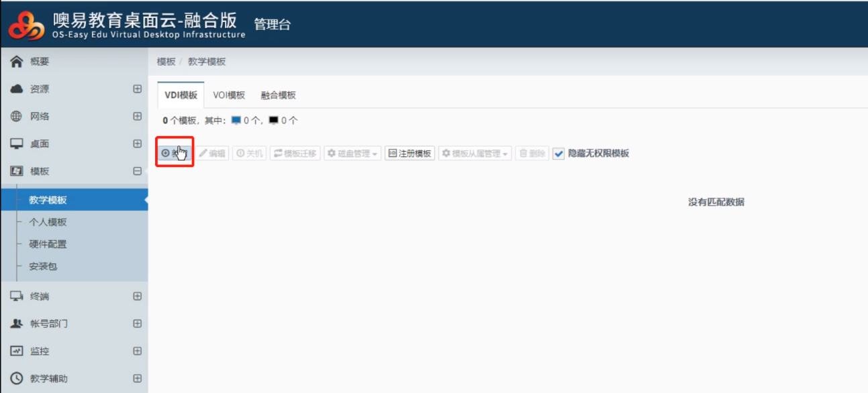Expand the 资源 menu with plus icon
This screenshot has width=868, height=393.
coord(138,89)
